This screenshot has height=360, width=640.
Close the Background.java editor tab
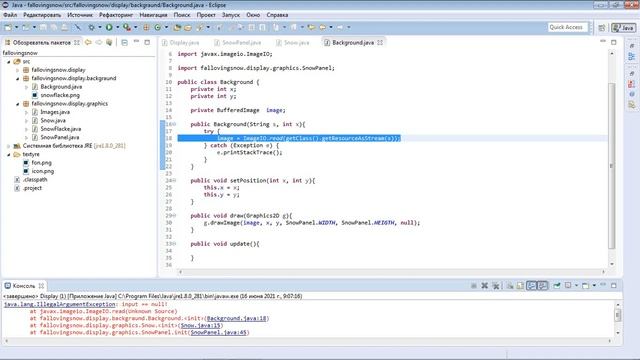click(x=380, y=42)
